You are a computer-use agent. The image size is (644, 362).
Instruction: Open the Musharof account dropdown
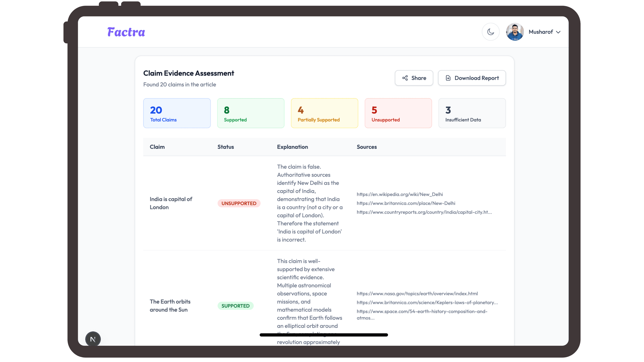545,32
